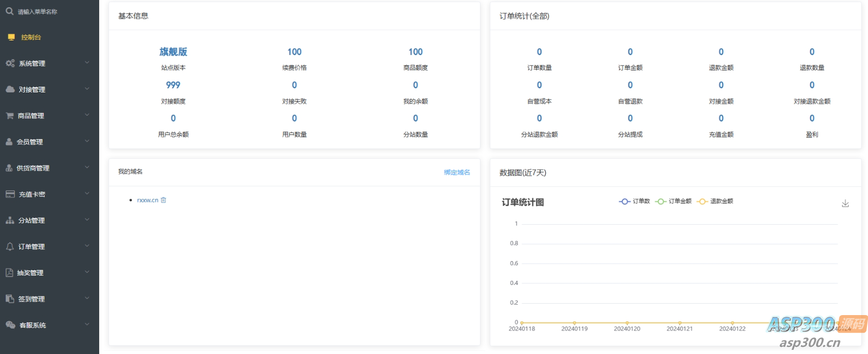This screenshot has height=354, width=868.
Task: Click the 抽奖管理 document icon
Action: [x=9, y=273]
